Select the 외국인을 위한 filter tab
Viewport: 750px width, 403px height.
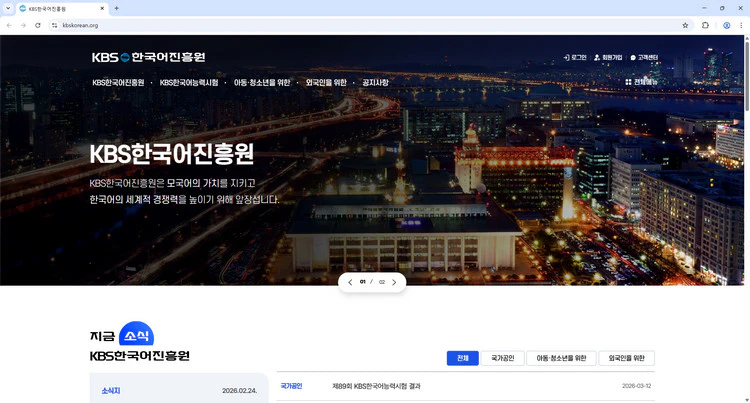(627, 358)
